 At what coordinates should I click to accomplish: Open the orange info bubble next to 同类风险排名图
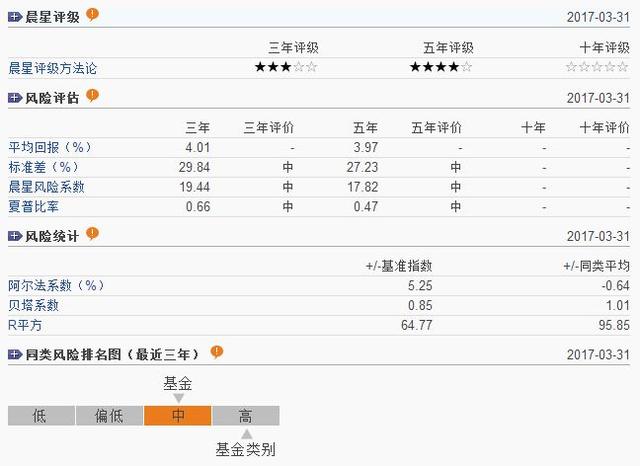click(217, 352)
